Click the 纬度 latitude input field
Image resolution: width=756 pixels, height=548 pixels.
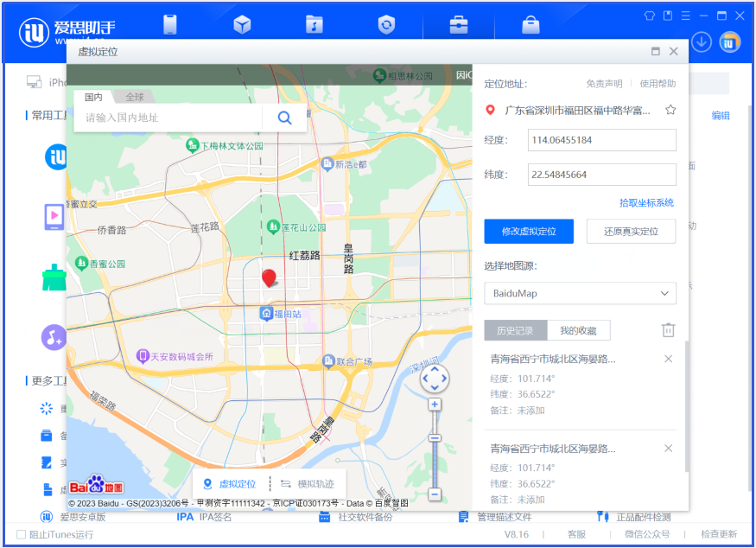(x=601, y=175)
